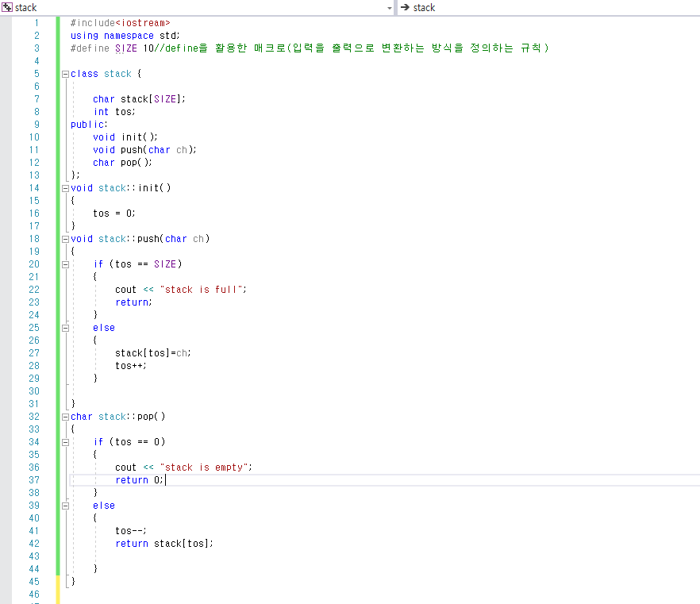The image size is (700, 604).
Task: Click line number 37 in the gutter
Action: (x=34, y=480)
